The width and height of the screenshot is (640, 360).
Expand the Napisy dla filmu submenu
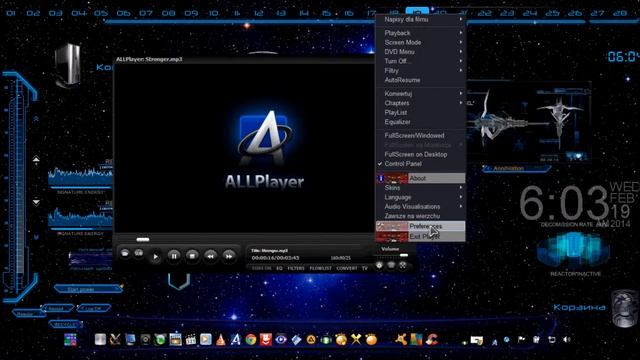pyautogui.click(x=420, y=19)
